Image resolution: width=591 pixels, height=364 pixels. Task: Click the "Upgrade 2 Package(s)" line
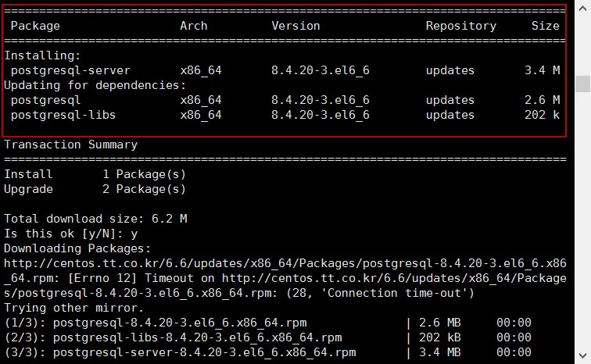[x=95, y=189]
